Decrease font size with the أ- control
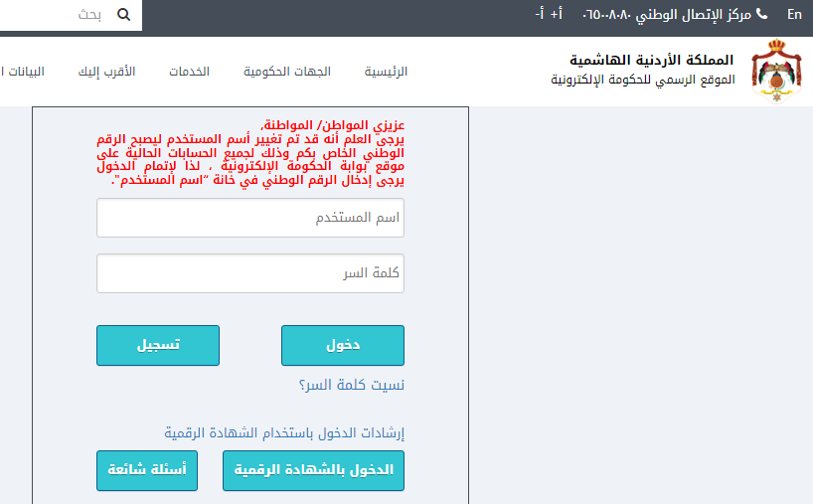Screen dimensions: 813x504 click(538, 14)
